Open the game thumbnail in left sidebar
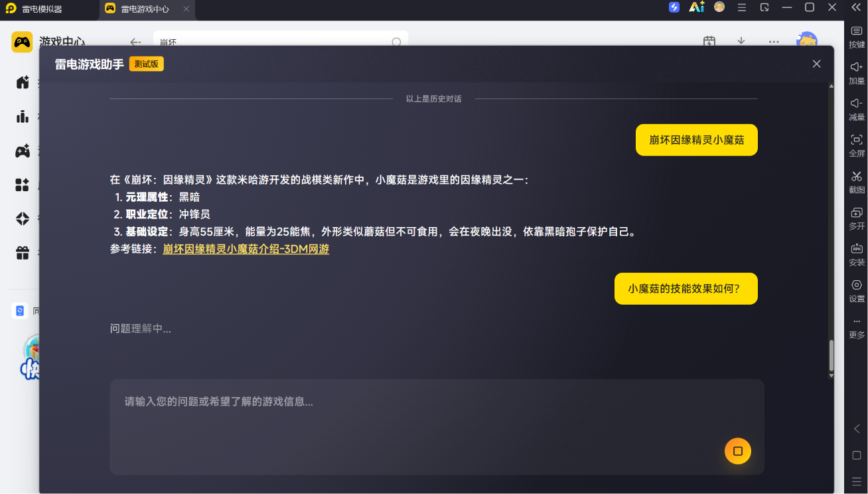The height and width of the screenshot is (494, 868). 30,359
